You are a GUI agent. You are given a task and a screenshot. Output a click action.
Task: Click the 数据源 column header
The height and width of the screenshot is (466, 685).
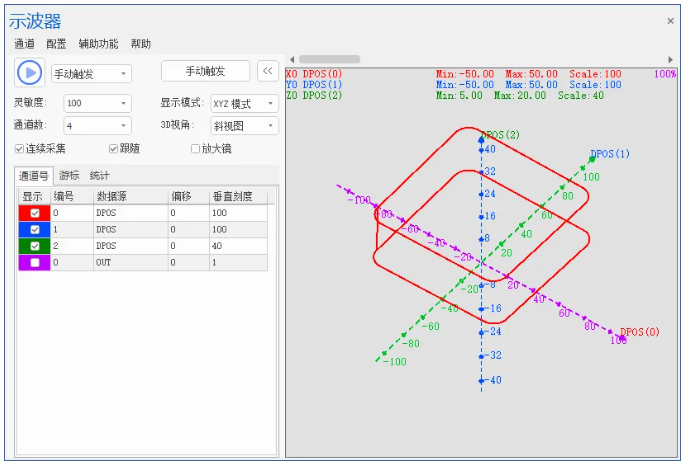pos(131,197)
